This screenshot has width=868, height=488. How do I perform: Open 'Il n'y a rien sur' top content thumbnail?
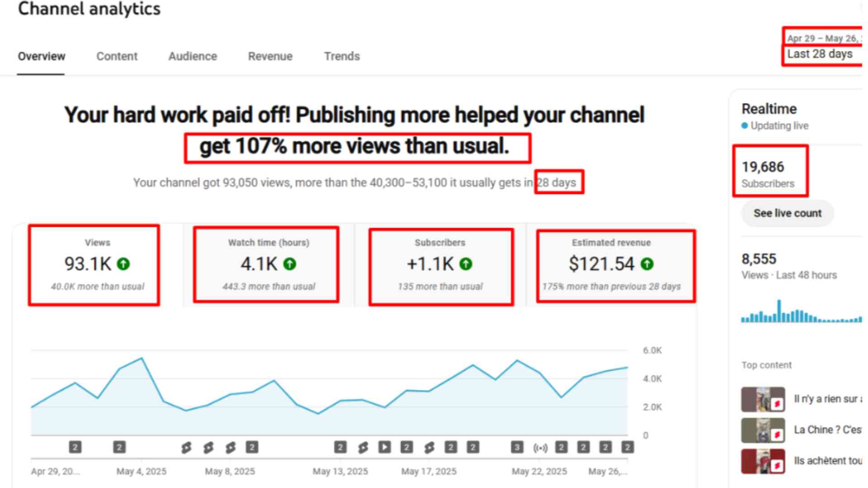pos(763,399)
